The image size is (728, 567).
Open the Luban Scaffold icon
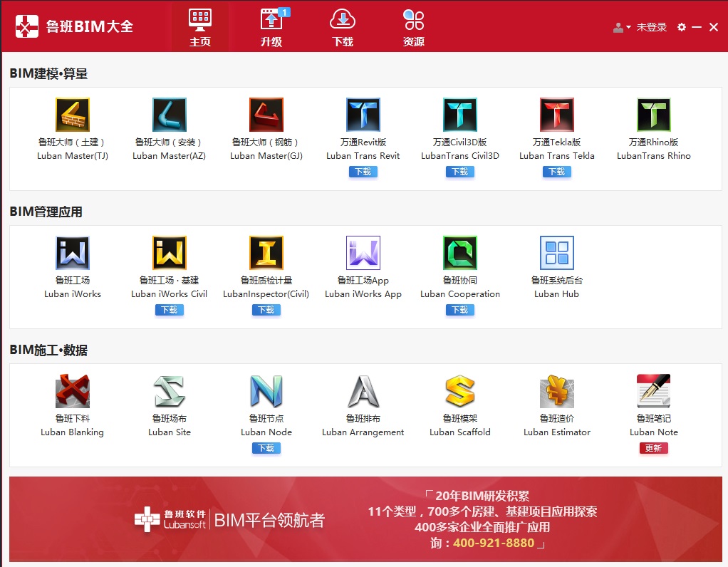pos(460,391)
